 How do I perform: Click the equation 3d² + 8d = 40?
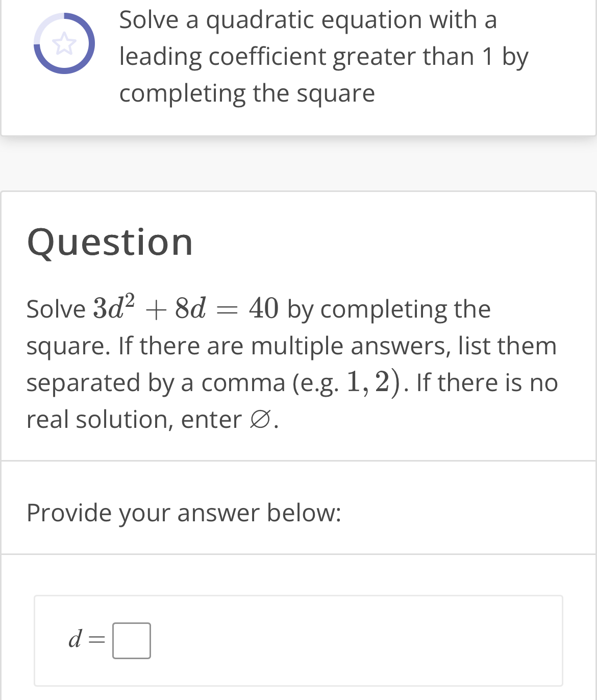point(184,308)
